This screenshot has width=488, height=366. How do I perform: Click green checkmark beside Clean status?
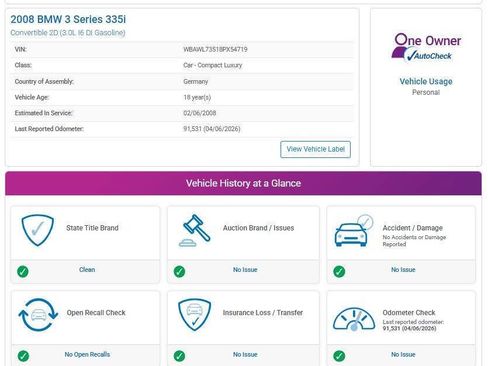pos(23,271)
